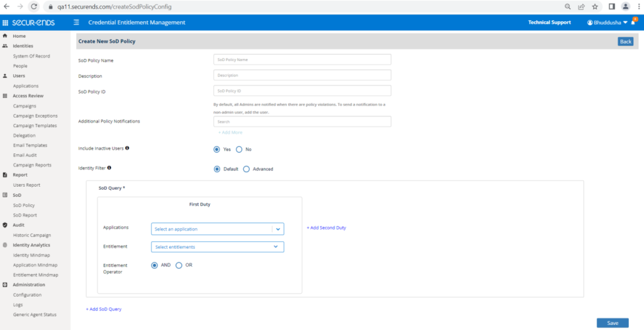Open SoD Report in the sidebar
The width and height of the screenshot is (644, 330).
25,215
